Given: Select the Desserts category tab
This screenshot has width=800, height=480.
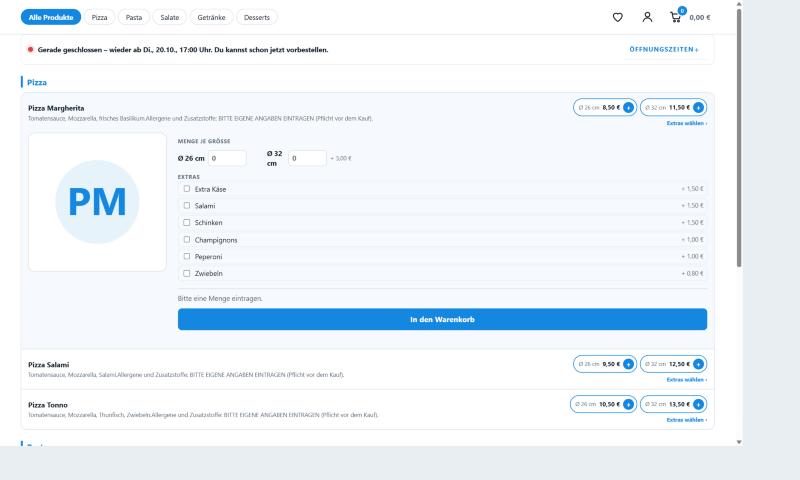Looking at the screenshot, I should coord(257,17).
